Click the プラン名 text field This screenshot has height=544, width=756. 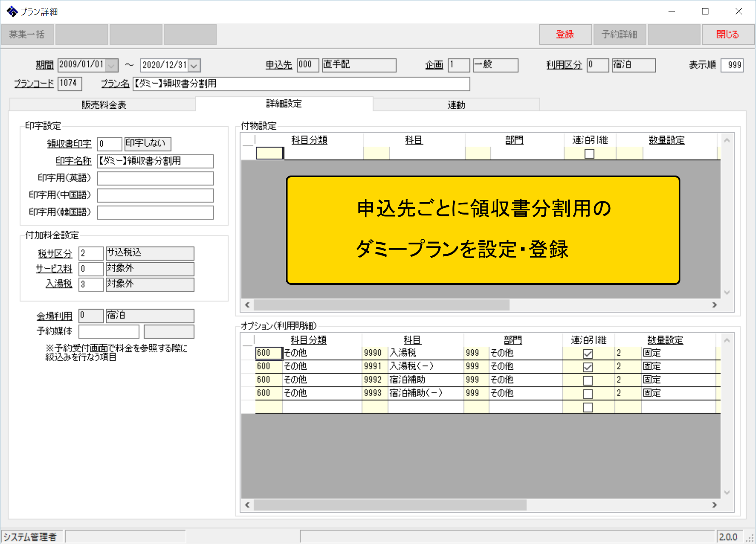[301, 84]
